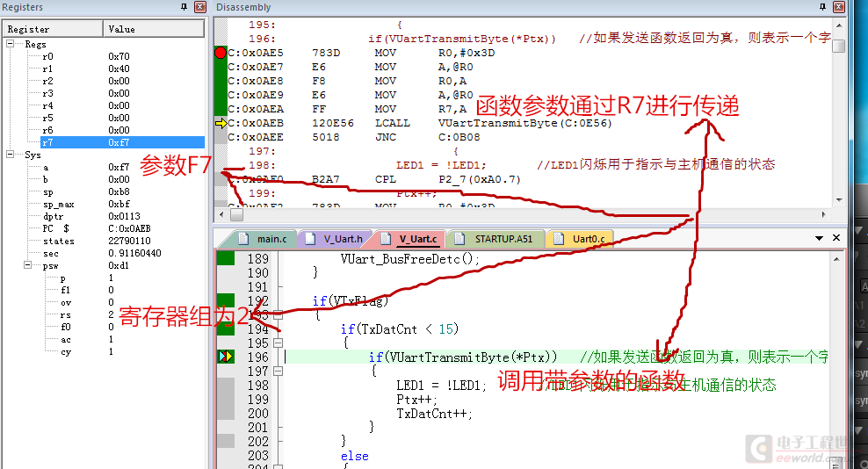Disassembly horizontal scroll right arrow

[x=823, y=215]
